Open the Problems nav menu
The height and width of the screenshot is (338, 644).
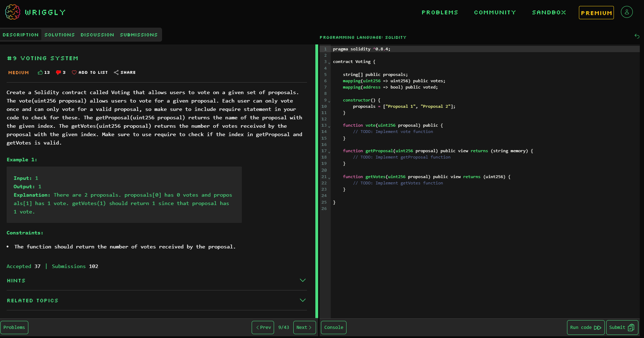(x=440, y=12)
